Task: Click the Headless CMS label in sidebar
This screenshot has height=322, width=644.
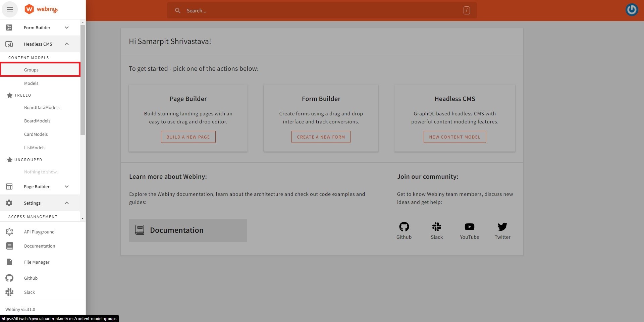Action: pos(38,44)
